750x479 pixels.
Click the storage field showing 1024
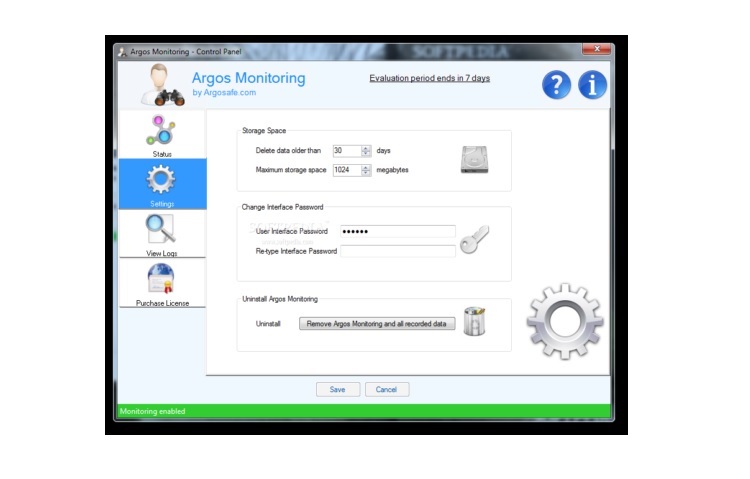pyautogui.click(x=347, y=170)
